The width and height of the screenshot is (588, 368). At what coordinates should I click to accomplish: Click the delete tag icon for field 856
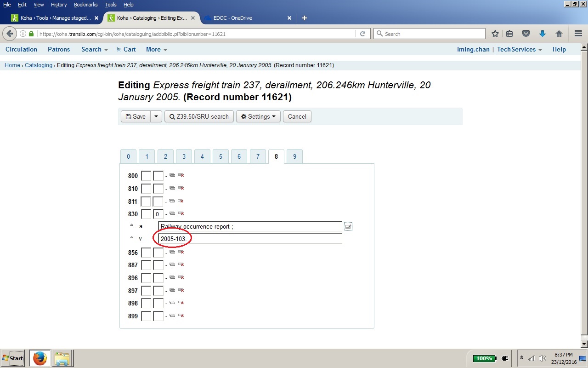pyautogui.click(x=181, y=252)
